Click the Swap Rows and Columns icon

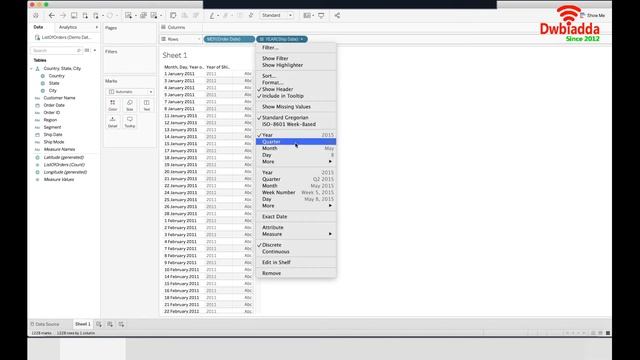[x=173, y=16]
